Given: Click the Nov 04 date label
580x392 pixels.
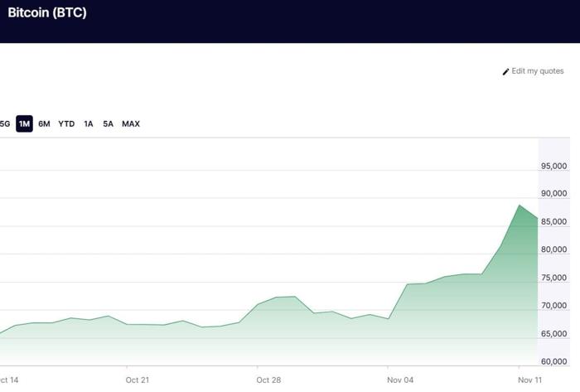Looking at the screenshot, I should pyautogui.click(x=400, y=380).
